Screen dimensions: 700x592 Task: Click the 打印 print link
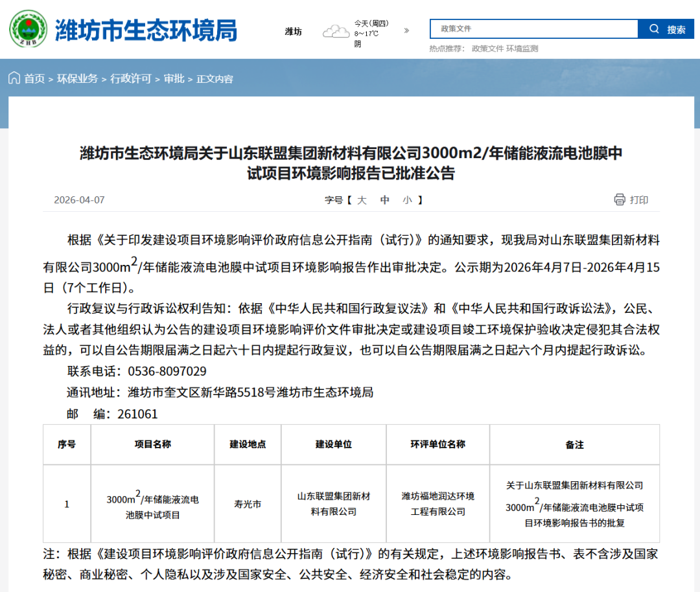pyautogui.click(x=639, y=200)
